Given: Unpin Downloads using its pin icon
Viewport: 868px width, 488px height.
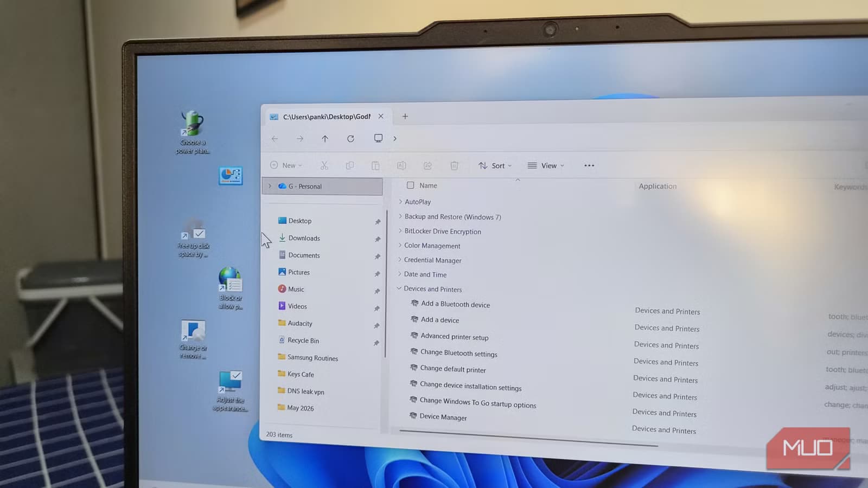Looking at the screenshot, I should [378, 239].
